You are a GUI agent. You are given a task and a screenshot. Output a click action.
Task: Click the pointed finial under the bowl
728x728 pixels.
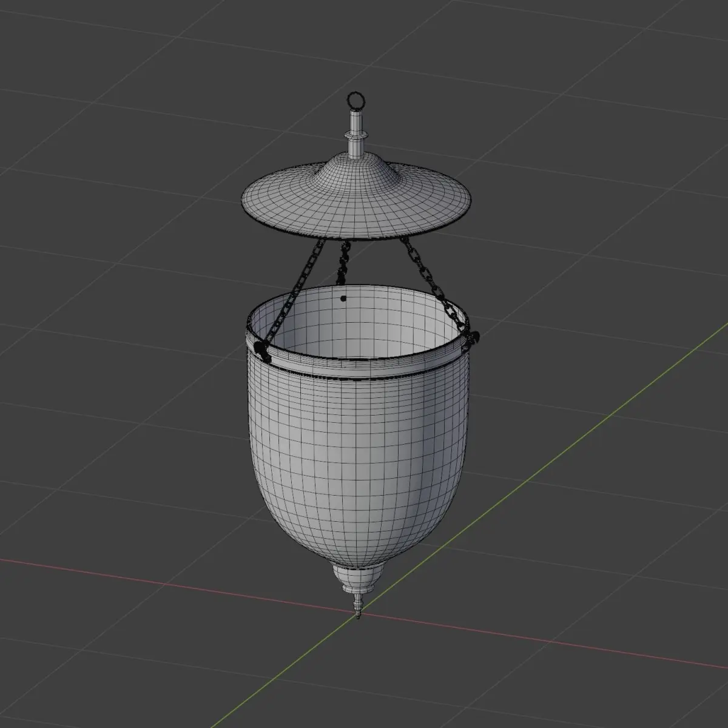[358, 591]
